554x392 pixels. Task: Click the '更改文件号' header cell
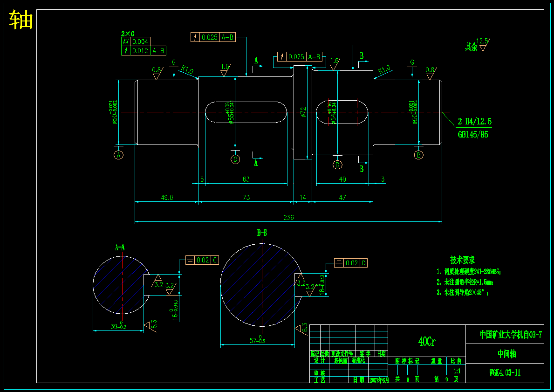[342, 353]
